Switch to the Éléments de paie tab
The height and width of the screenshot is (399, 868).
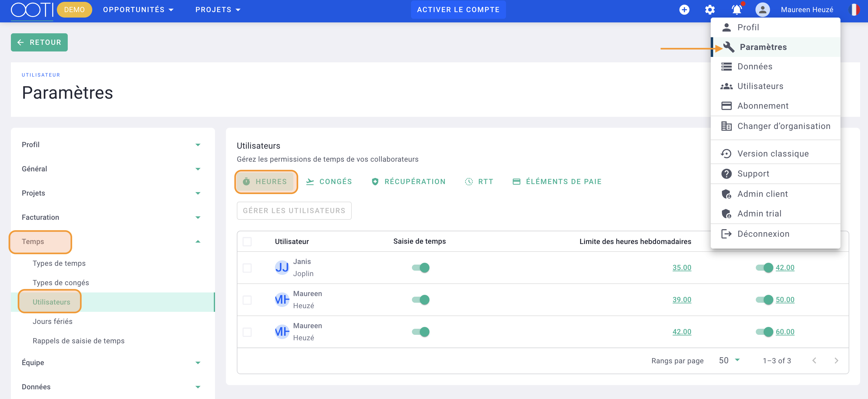[x=557, y=181]
